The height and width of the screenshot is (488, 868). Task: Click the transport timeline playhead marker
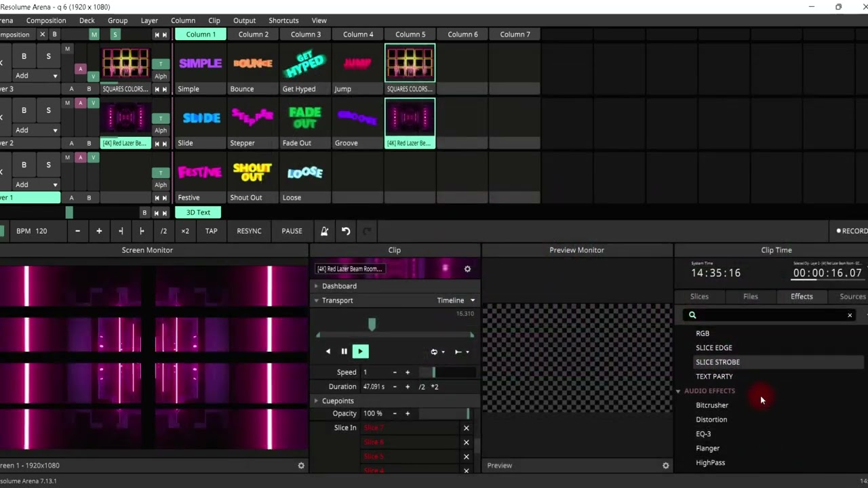372,325
